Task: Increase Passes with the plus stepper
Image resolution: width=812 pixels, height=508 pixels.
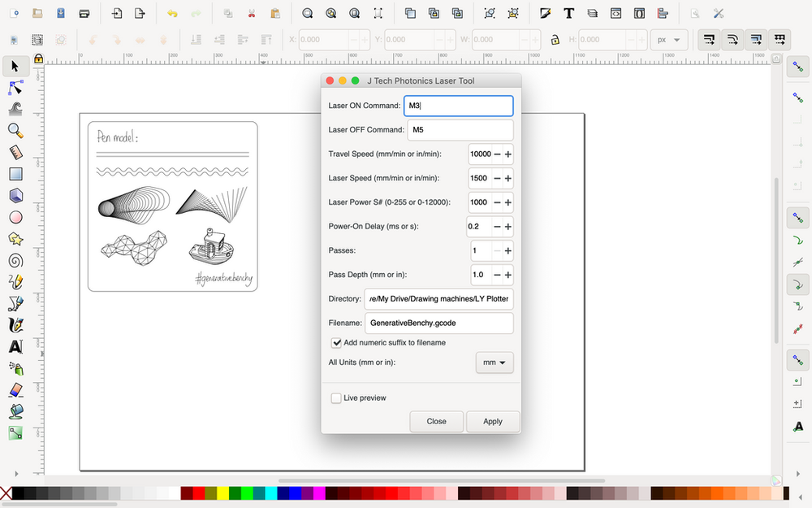Action: click(x=508, y=250)
